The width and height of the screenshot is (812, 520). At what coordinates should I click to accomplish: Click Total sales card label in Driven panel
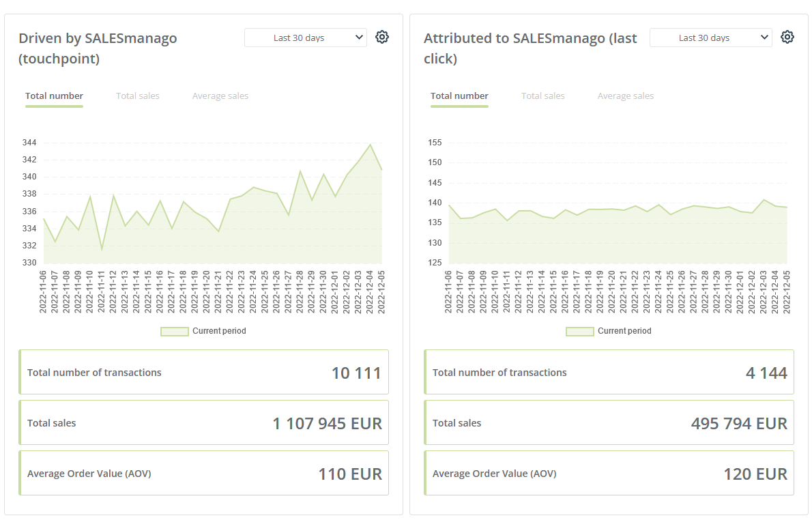coord(51,423)
